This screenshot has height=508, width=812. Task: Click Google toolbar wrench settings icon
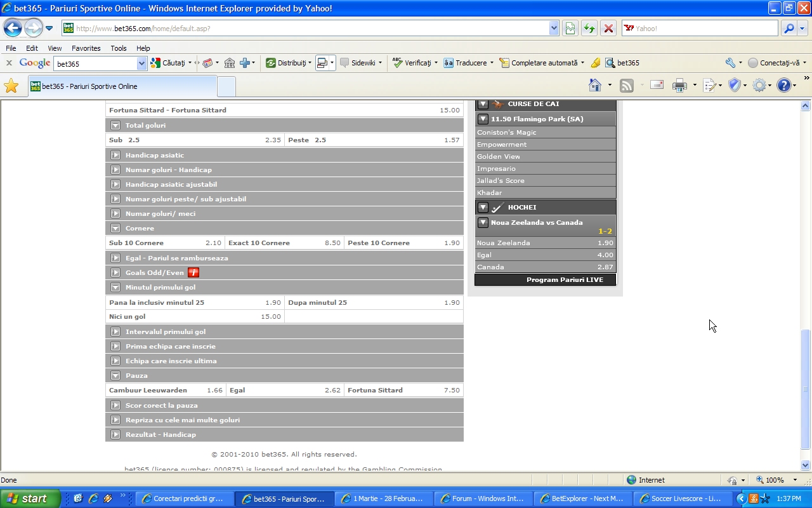pos(730,63)
